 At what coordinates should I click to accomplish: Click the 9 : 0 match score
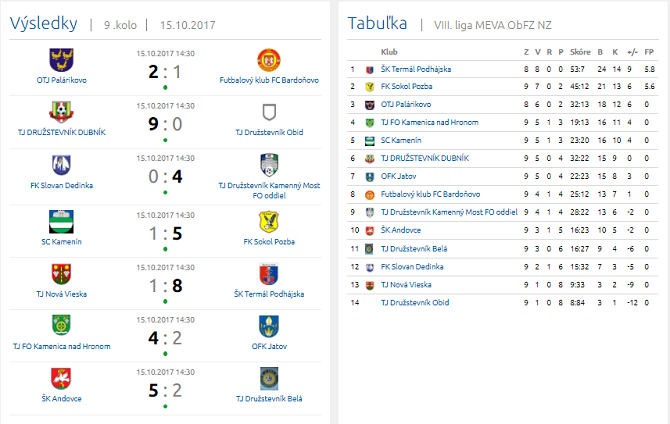(164, 125)
